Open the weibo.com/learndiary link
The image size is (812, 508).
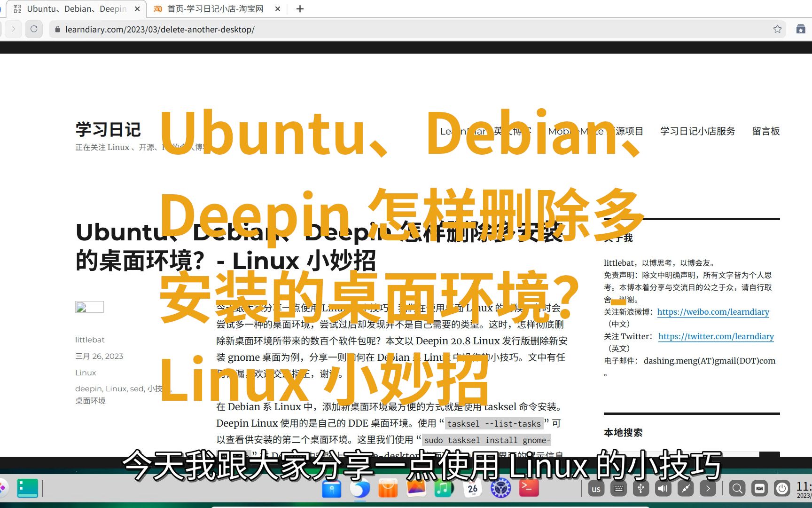pos(713,312)
